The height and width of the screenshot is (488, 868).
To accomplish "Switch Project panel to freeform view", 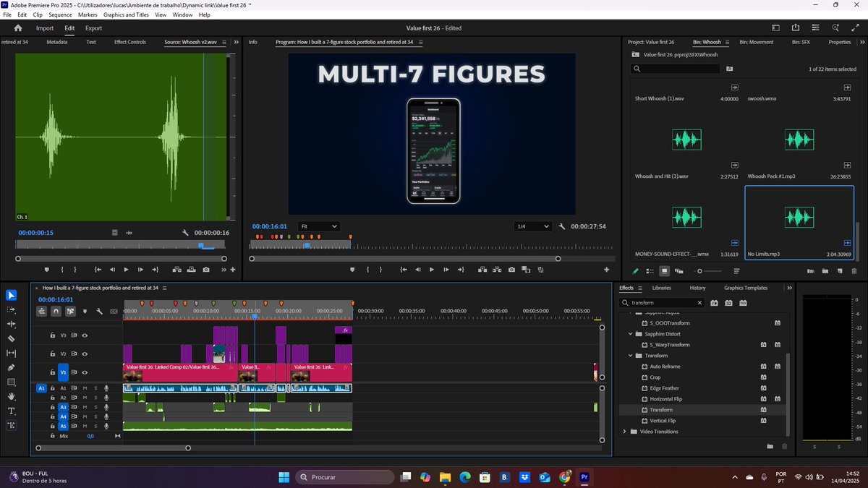I will click(x=679, y=271).
